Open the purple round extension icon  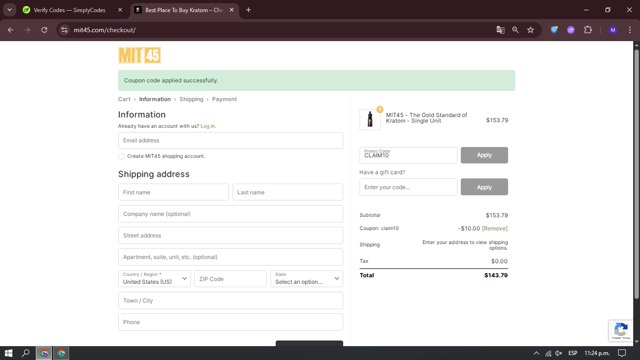[571, 30]
